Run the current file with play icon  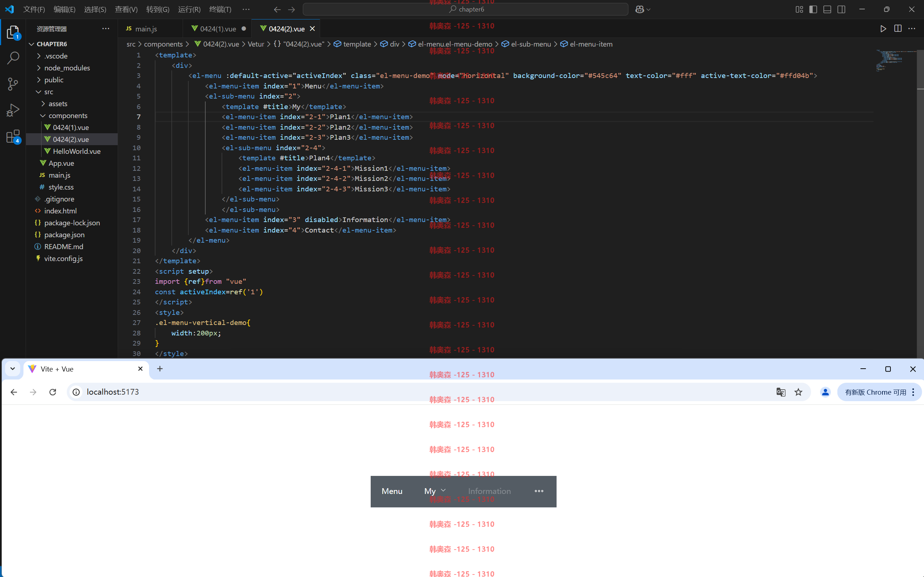pos(883,29)
